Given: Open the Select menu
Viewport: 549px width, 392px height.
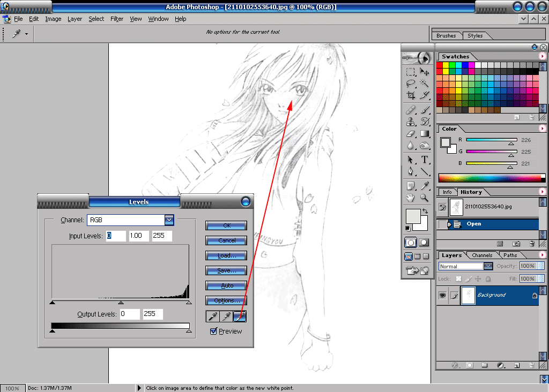Looking at the screenshot, I should click(97, 19).
